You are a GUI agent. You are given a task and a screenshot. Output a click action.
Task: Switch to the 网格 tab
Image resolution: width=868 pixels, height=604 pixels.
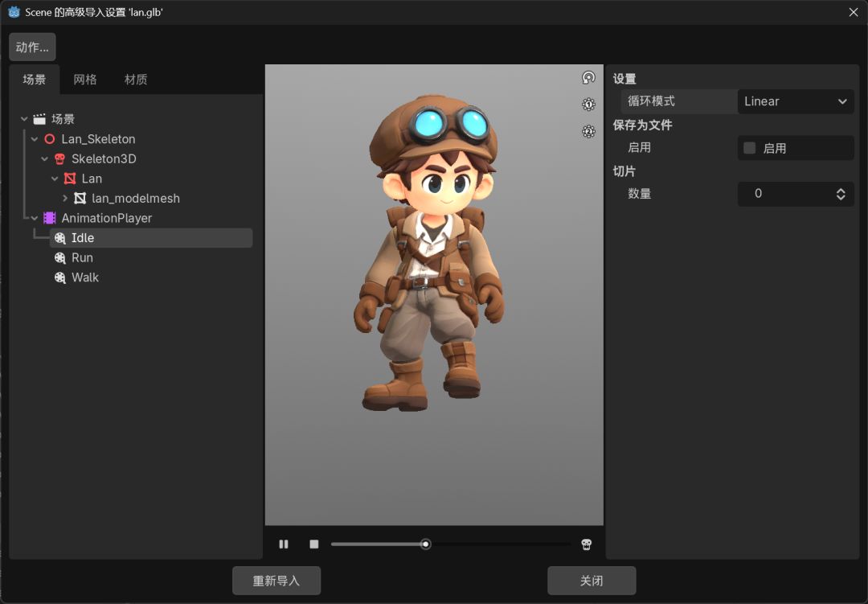coord(85,80)
